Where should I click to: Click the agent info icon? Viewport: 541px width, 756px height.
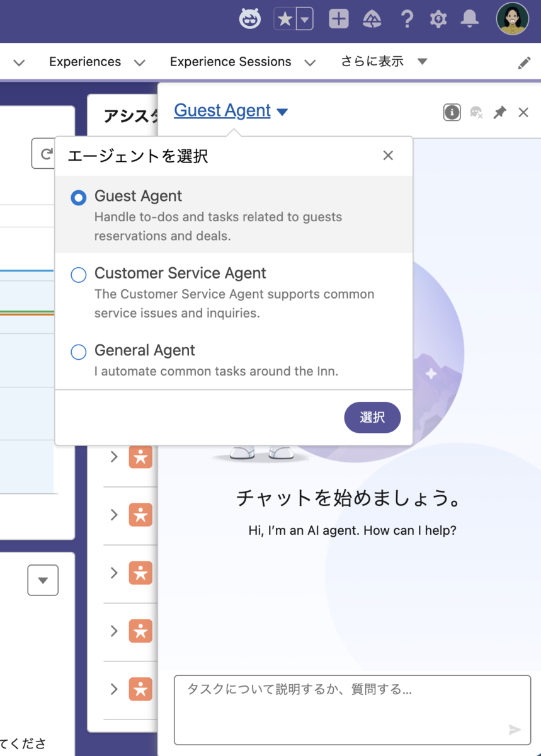[x=452, y=112]
